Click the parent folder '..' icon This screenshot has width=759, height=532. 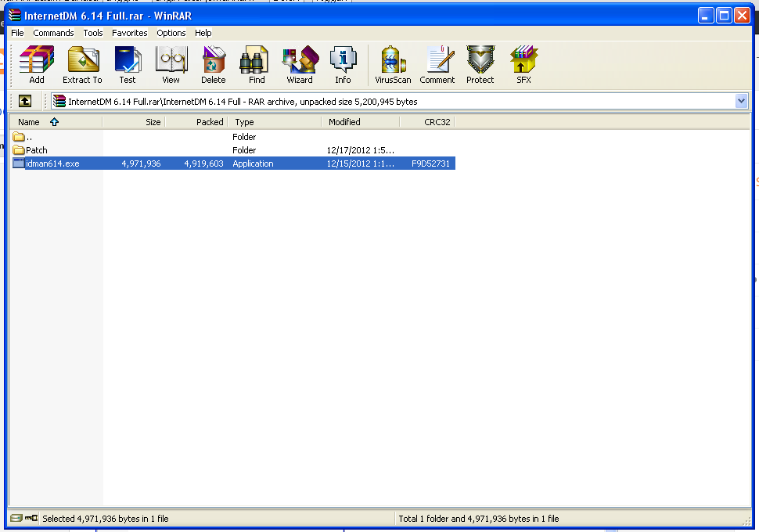[x=19, y=136]
